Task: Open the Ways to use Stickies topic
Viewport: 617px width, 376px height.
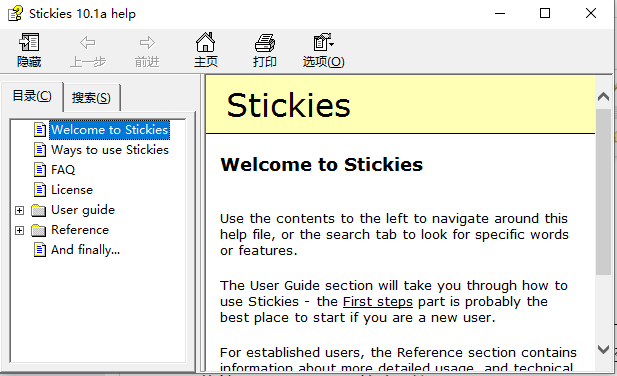Action: point(110,150)
